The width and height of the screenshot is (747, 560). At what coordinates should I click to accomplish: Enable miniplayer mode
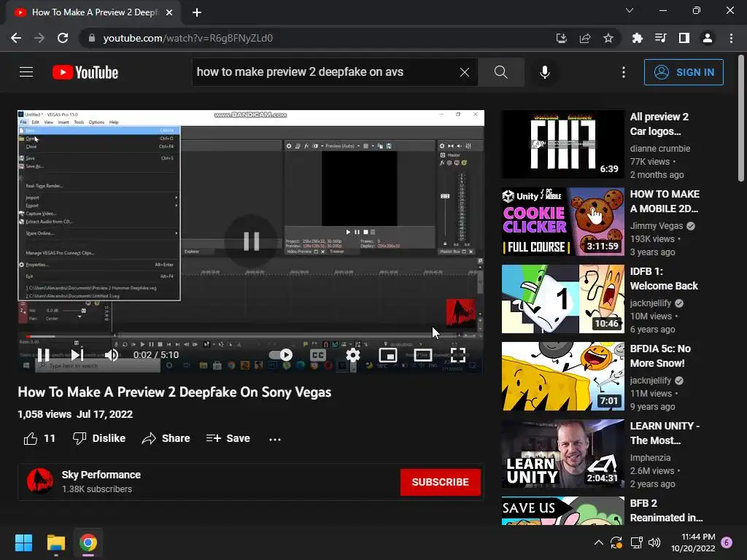coord(388,355)
